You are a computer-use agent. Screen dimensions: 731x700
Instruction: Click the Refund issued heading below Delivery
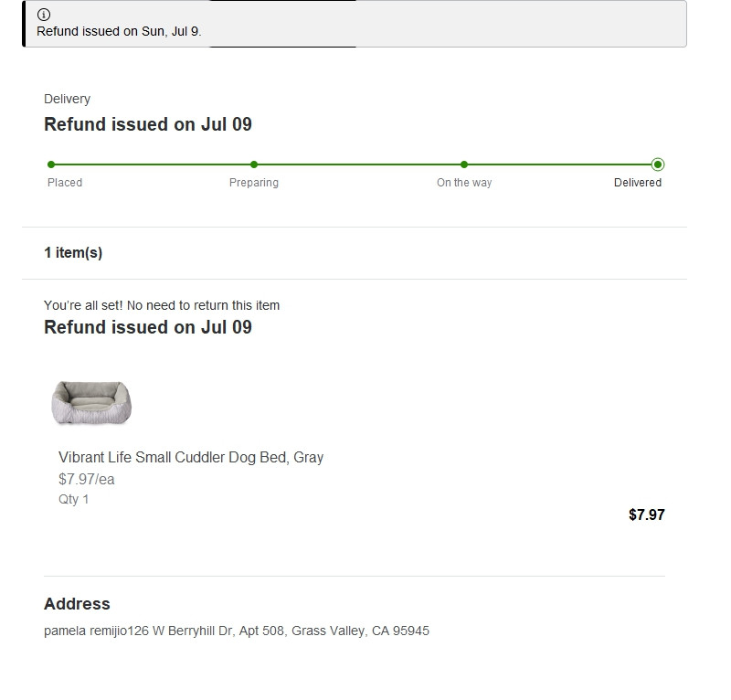point(148,124)
